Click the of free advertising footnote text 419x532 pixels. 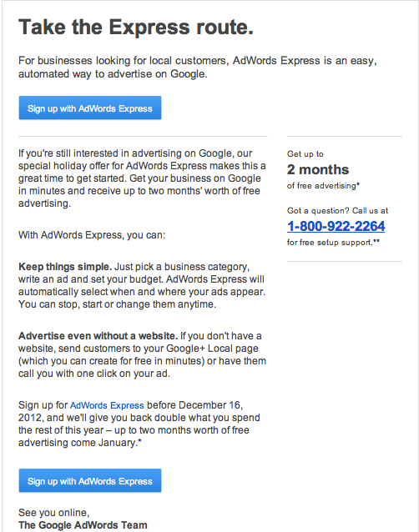[323, 186]
